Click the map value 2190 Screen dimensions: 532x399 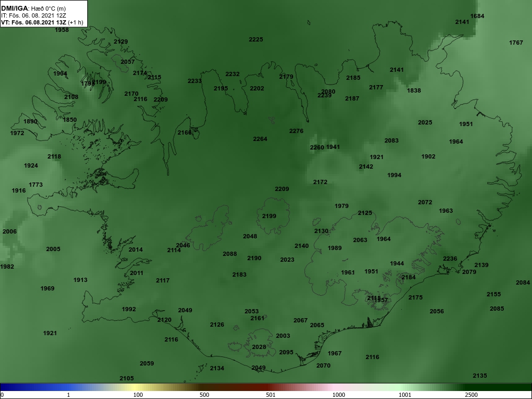(254, 258)
